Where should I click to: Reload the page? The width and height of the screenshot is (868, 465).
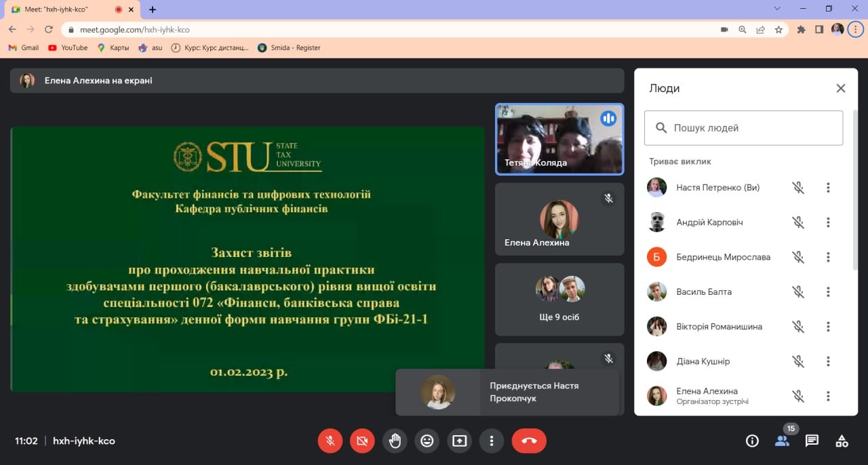click(49, 29)
